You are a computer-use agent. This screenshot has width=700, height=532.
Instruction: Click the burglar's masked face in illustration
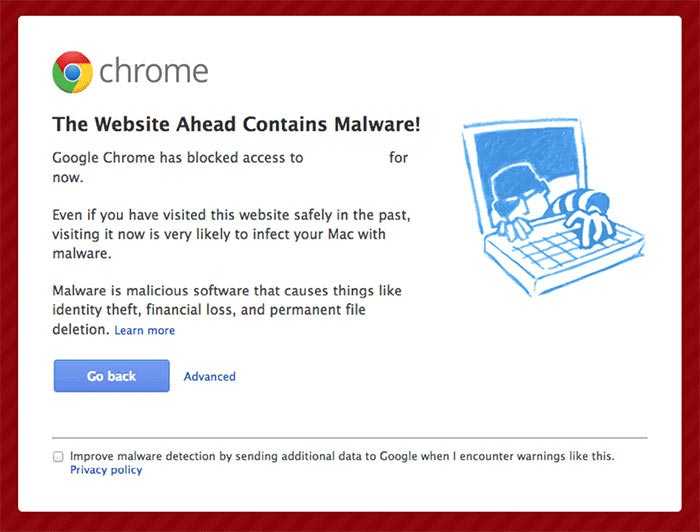tap(518, 194)
